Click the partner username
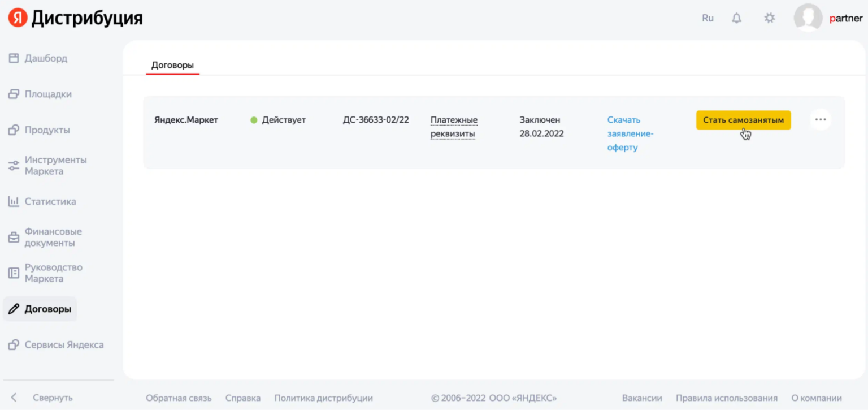 point(846,18)
